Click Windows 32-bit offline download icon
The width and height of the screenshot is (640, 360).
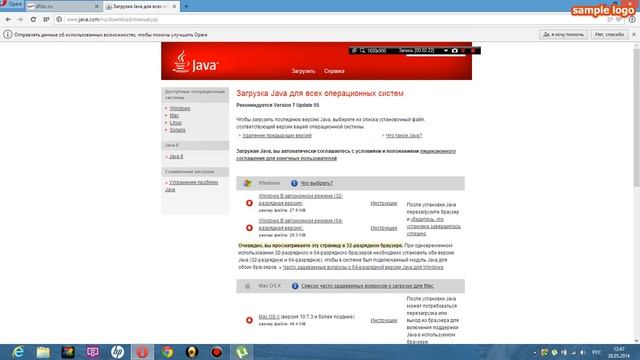point(249,203)
